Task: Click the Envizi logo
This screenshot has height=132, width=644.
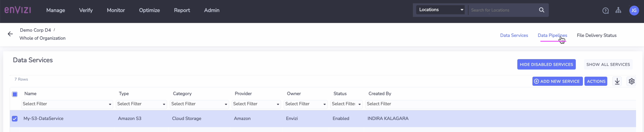Action: pyautogui.click(x=18, y=10)
